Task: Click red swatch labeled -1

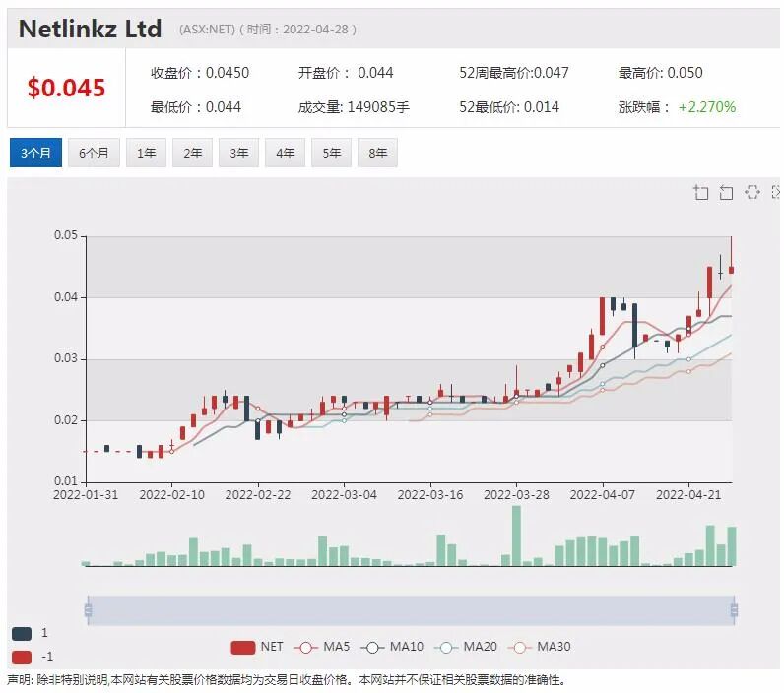Action: click(x=22, y=657)
